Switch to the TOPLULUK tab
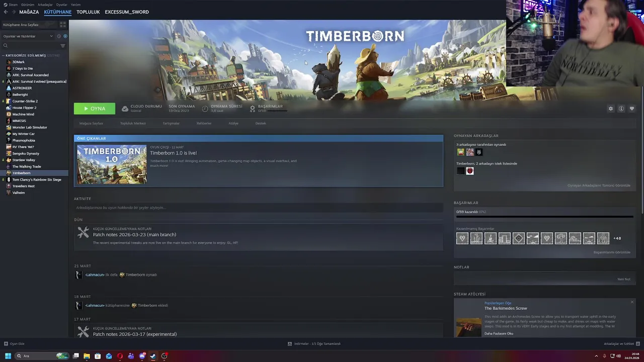644x362 pixels. tap(88, 12)
